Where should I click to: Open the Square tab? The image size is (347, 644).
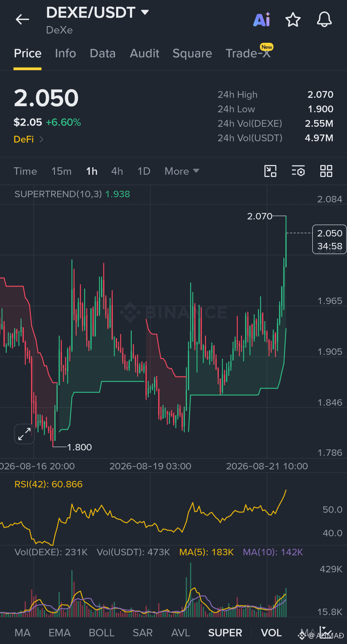click(x=192, y=53)
